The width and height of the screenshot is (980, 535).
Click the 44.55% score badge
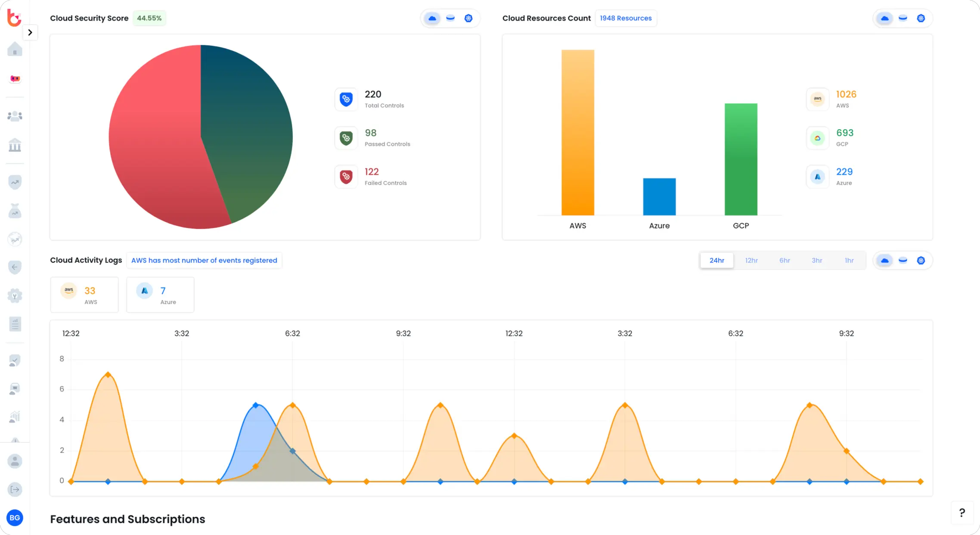coord(149,18)
